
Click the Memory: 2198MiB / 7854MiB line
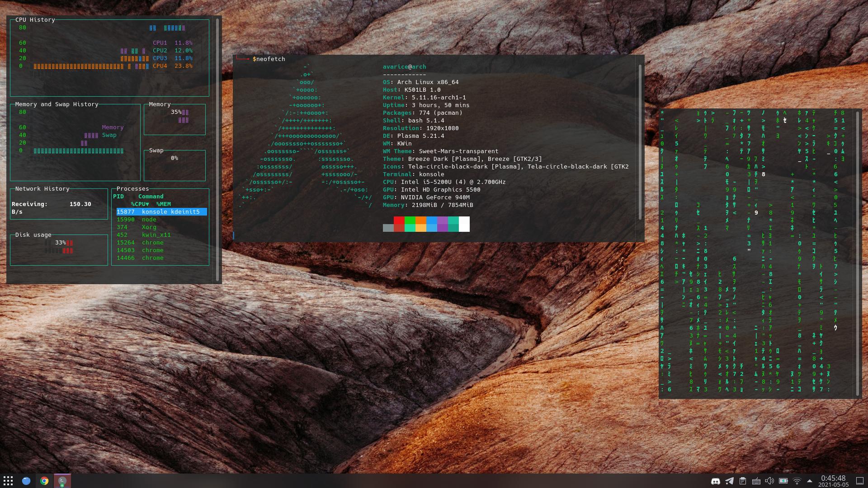pyautogui.click(x=428, y=205)
